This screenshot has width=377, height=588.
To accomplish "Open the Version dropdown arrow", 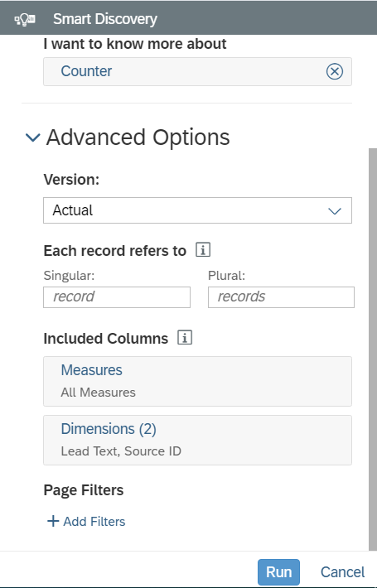I will 334,210.
